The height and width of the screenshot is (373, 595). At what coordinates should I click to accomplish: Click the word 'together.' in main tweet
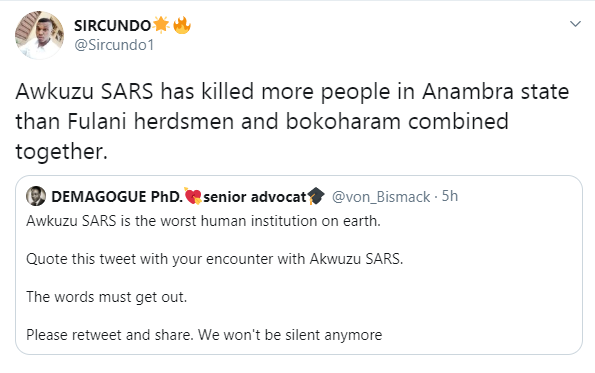point(61,151)
